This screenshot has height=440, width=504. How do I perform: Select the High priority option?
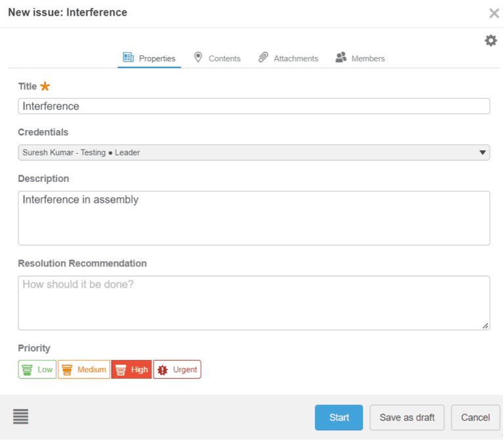coord(131,370)
